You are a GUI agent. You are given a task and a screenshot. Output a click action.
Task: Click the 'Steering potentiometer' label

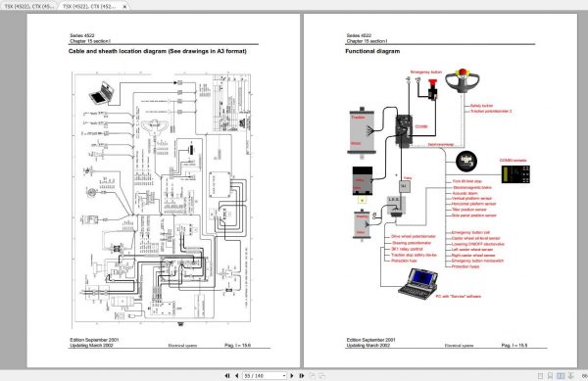pos(412,243)
